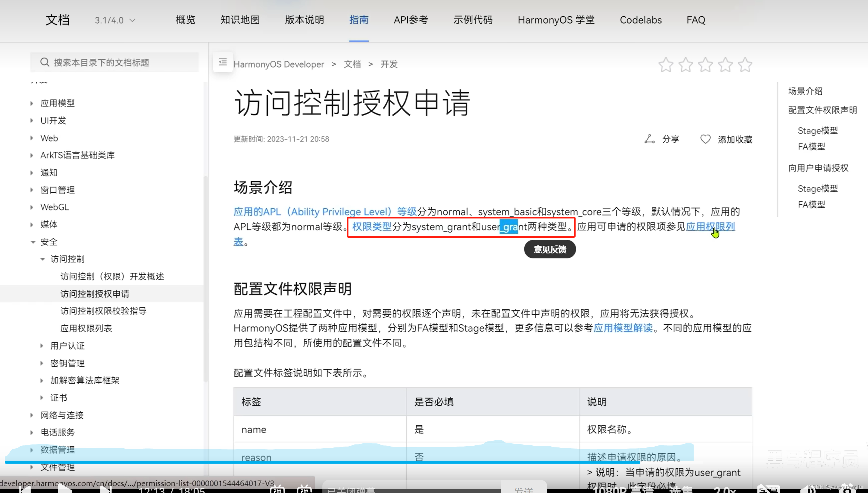Screen dimensions: 868x493
Task: Expand the 网络与连接 node
Action: click(x=32, y=415)
